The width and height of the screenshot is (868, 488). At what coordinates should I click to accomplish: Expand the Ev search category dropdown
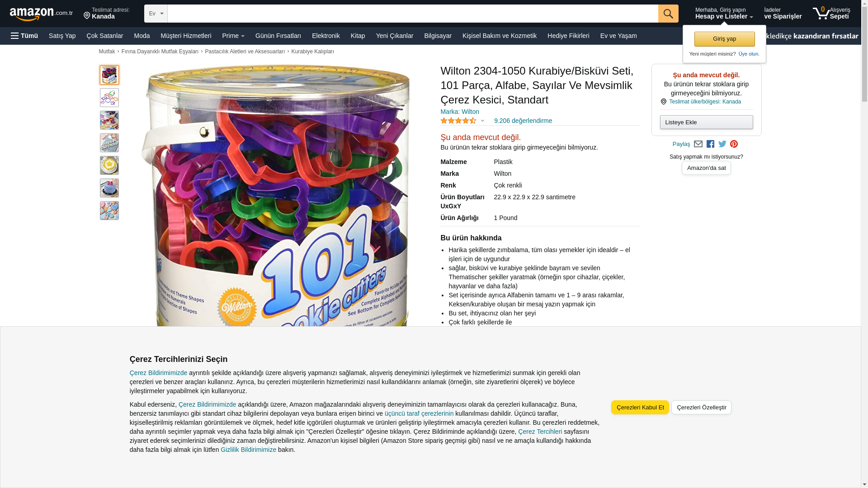coord(156,14)
